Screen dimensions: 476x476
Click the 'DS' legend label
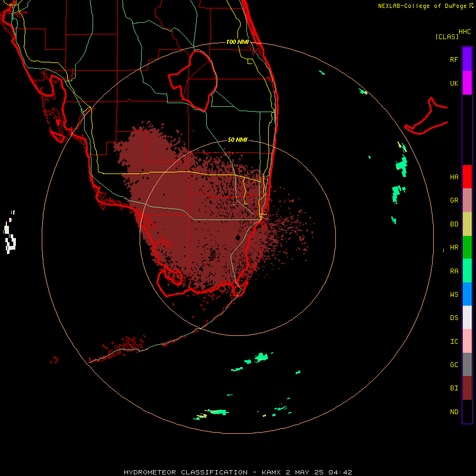[x=454, y=318]
